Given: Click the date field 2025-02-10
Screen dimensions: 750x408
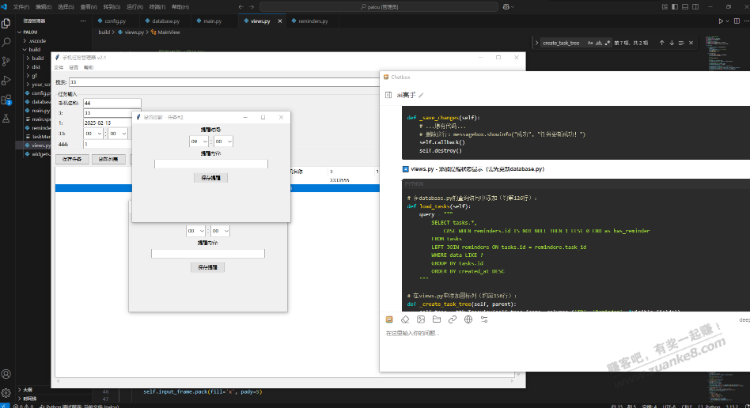Looking at the screenshot, I should [108, 123].
